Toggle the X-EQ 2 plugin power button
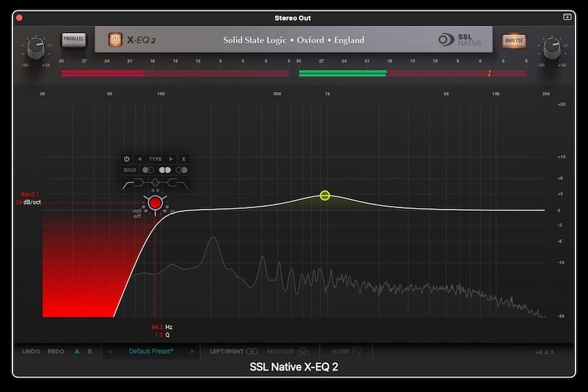Screen dimensions: 588x392 (x=115, y=40)
